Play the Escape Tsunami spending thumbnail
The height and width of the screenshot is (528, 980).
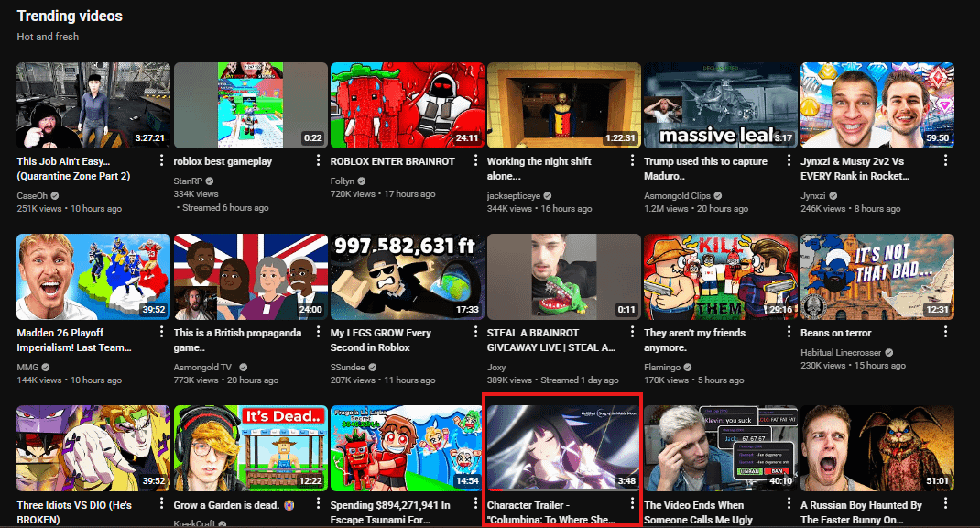pos(408,448)
